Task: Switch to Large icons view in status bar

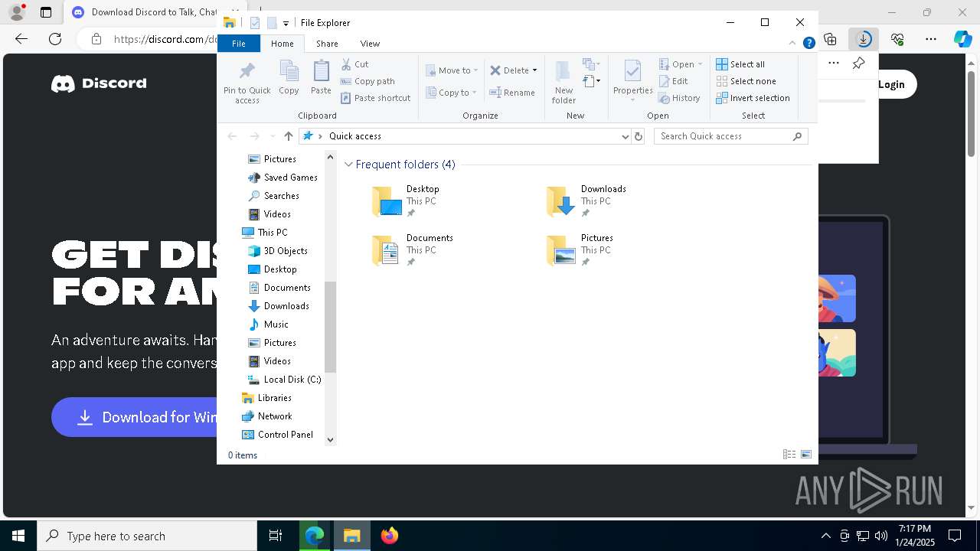Action: coord(806,455)
